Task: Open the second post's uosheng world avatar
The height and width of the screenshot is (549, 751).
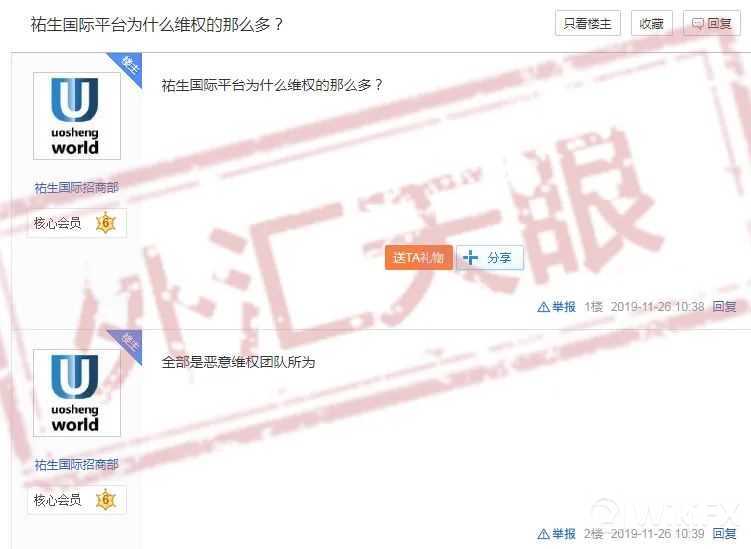Action: pyautogui.click(x=77, y=393)
